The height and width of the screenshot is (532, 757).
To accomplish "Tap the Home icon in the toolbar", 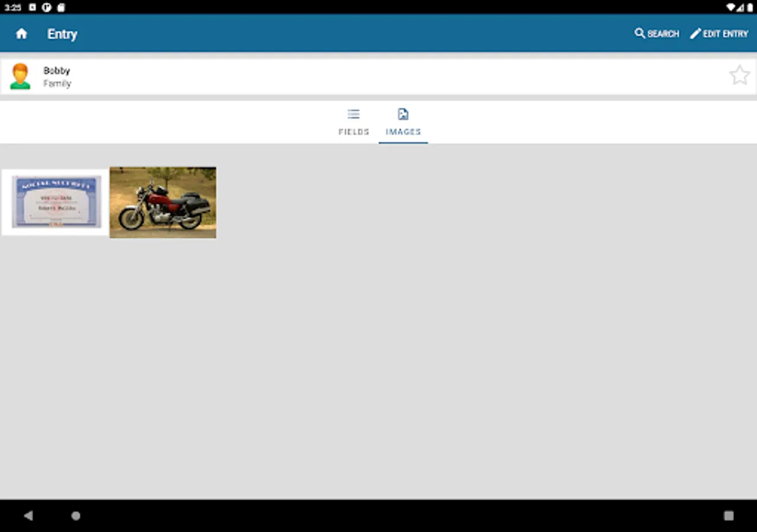I will (22, 34).
